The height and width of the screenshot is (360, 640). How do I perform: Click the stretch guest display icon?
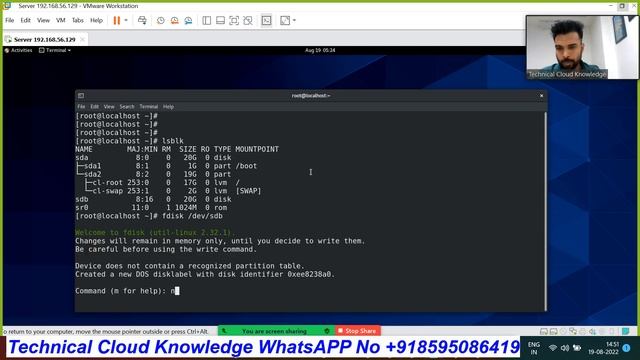[285, 20]
